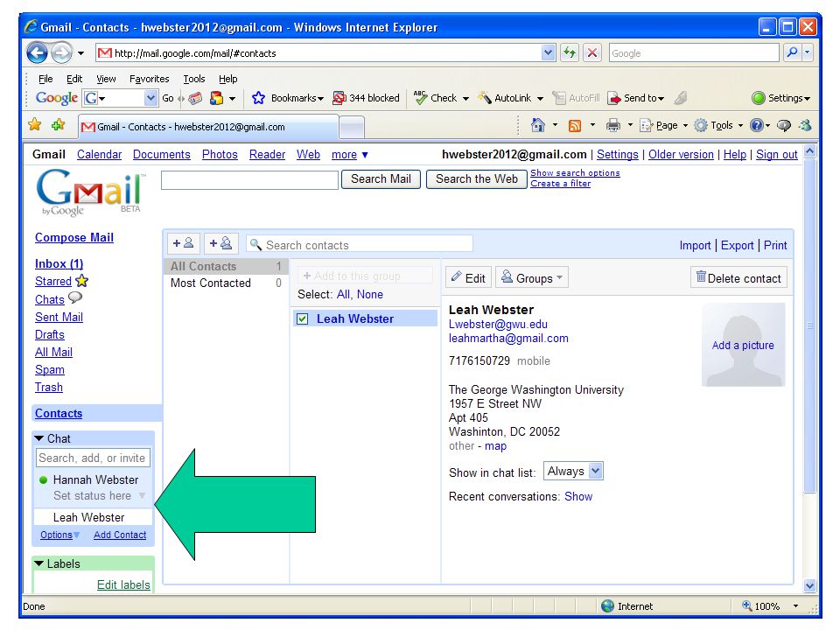Click the Lwebster@gwu.edu email address
The height and width of the screenshot is (630, 840).
(498, 324)
